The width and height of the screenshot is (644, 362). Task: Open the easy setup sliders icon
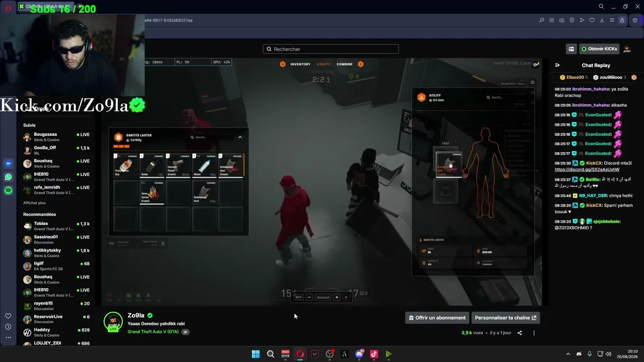pyautogui.click(x=612, y=20)
